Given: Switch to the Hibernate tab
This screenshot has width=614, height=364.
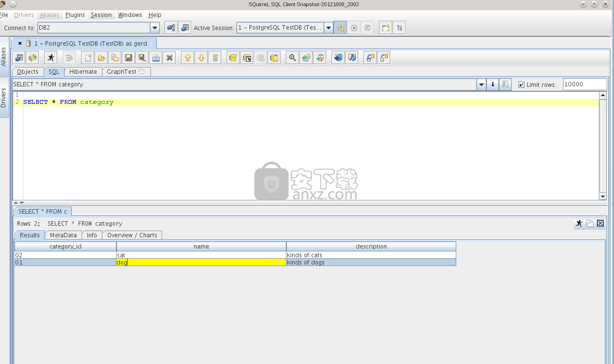Looking at the screenshot, I should (x=83, y=71).
